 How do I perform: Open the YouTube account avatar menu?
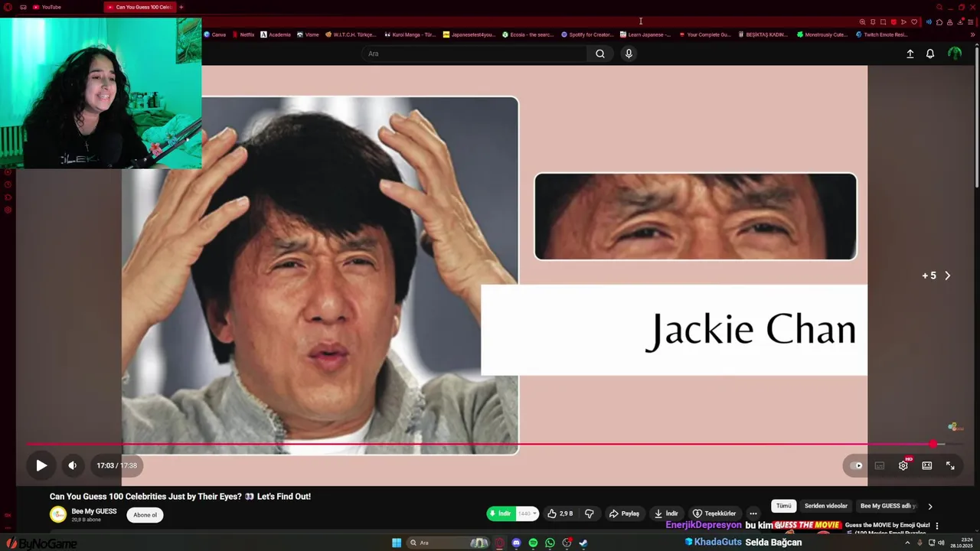coord(955,54)
